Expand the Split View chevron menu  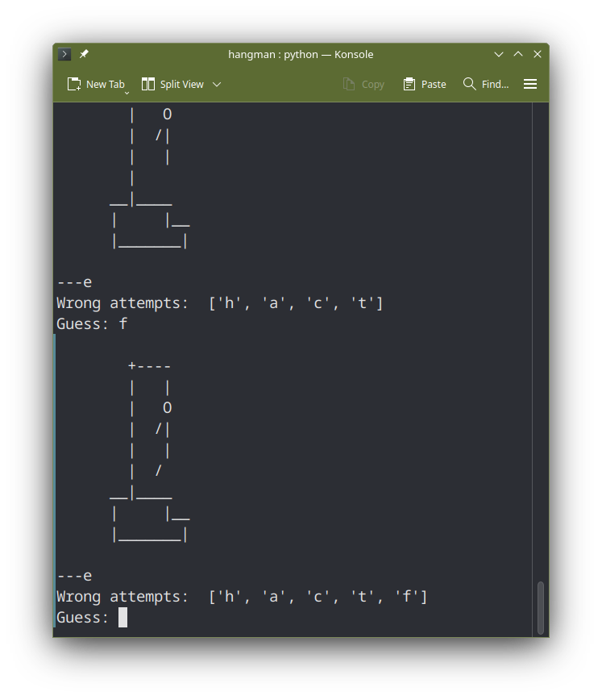point(217,84)
